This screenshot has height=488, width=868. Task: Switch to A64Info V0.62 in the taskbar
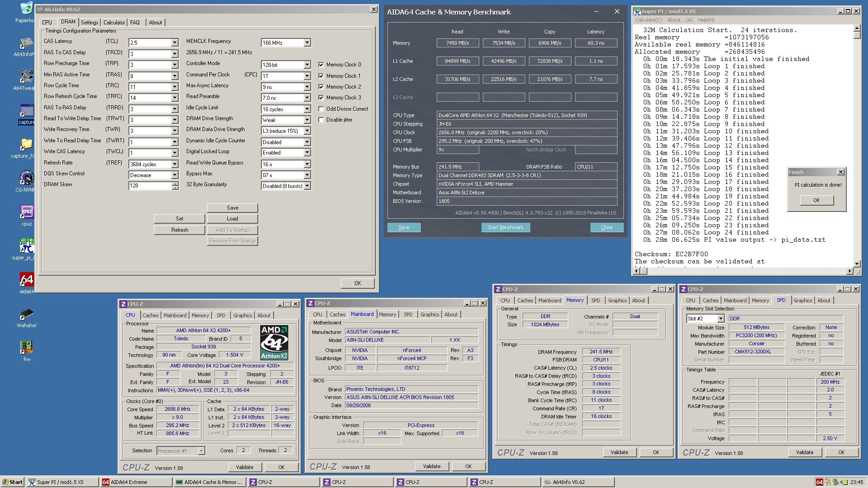pyautogui.click(x=578, y=482)
